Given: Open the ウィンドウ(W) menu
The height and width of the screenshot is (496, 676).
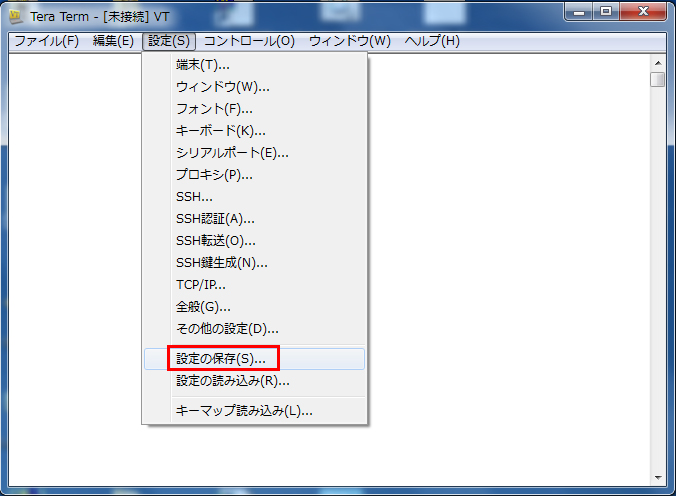Looking at the screenshot, I should (x=349, y=41).
